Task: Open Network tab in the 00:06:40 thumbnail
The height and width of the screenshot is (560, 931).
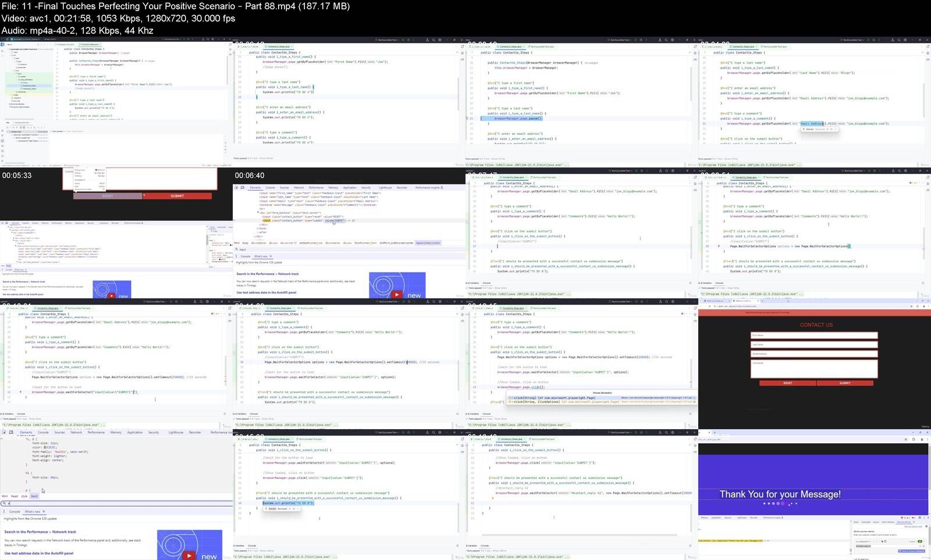Action: tap(299, 188)
